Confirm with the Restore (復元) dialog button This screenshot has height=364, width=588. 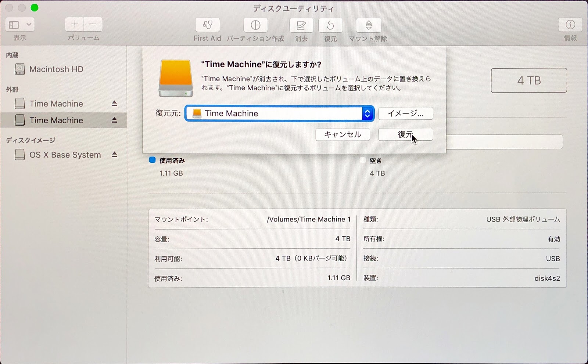tap(405, 134)
